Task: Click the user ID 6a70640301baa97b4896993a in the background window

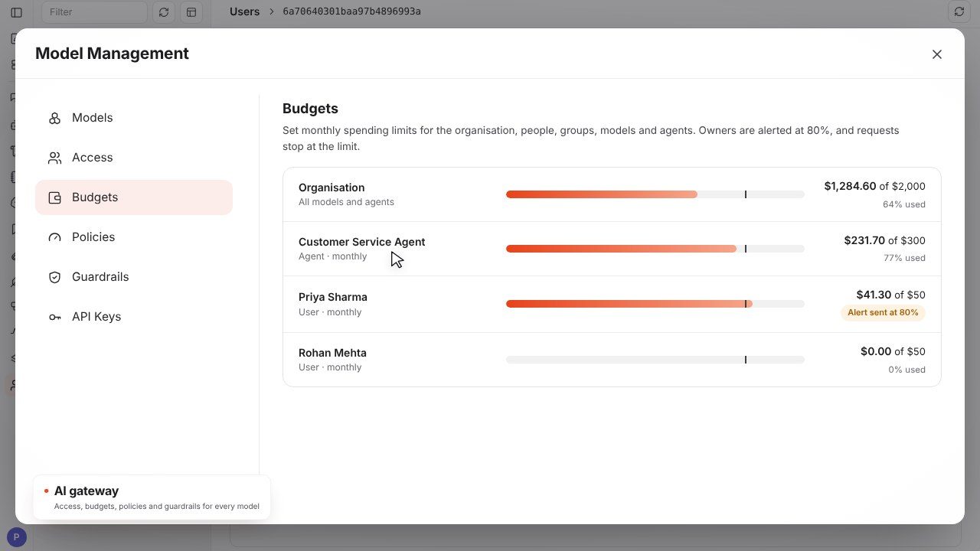Action: coord(351,11)
